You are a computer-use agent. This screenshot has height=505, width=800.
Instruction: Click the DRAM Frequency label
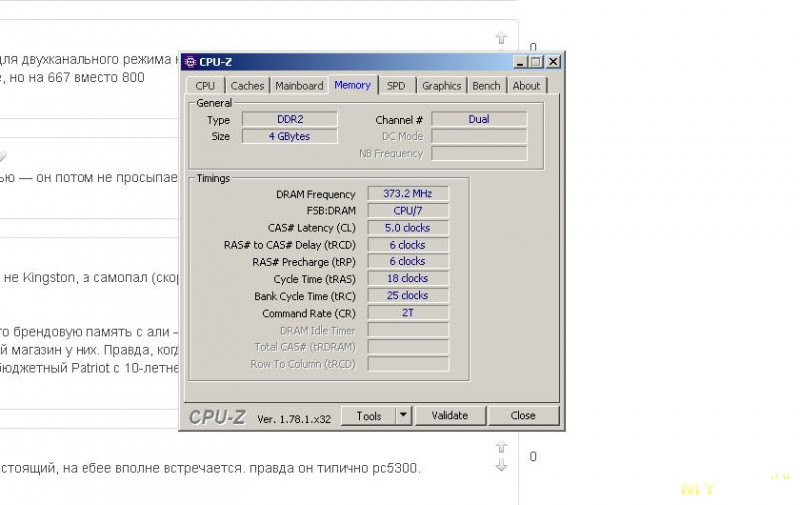(x=315, y=194)
